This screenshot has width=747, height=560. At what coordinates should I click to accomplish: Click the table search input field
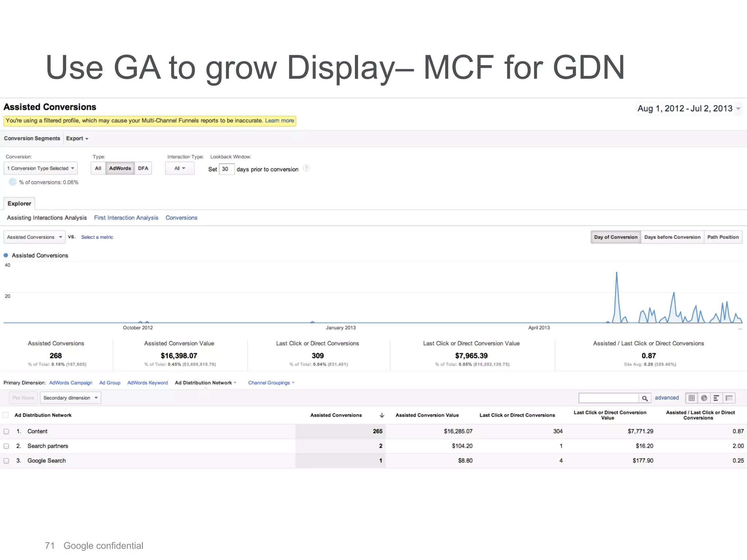pyautogui.click(x=609, y=398)
